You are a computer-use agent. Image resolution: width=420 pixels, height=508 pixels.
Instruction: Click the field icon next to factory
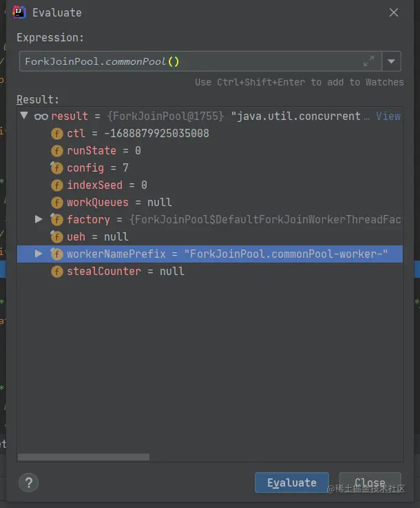56,220
